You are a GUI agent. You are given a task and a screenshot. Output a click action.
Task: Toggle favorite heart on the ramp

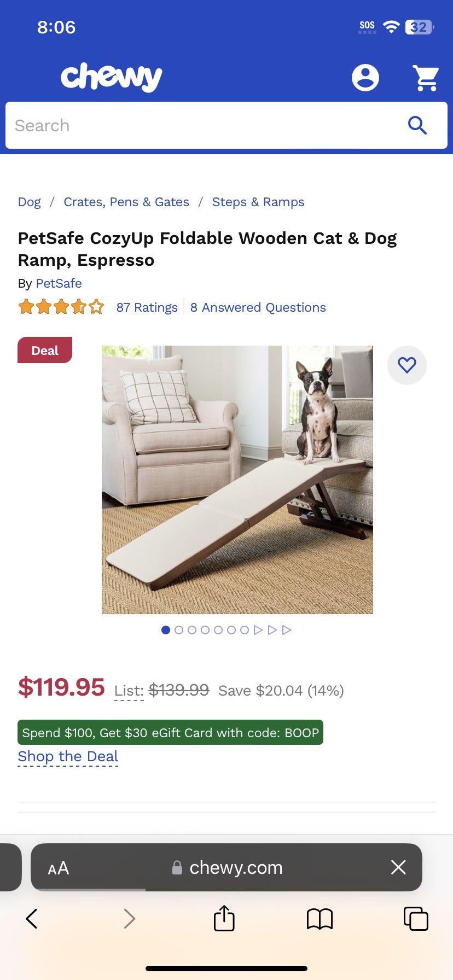click(407, 365)
